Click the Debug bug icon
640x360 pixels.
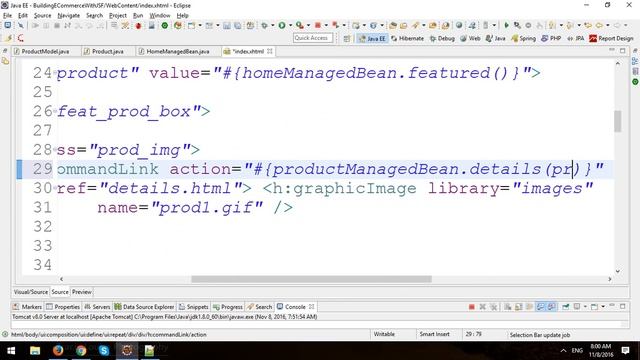[x=264, y=25]
